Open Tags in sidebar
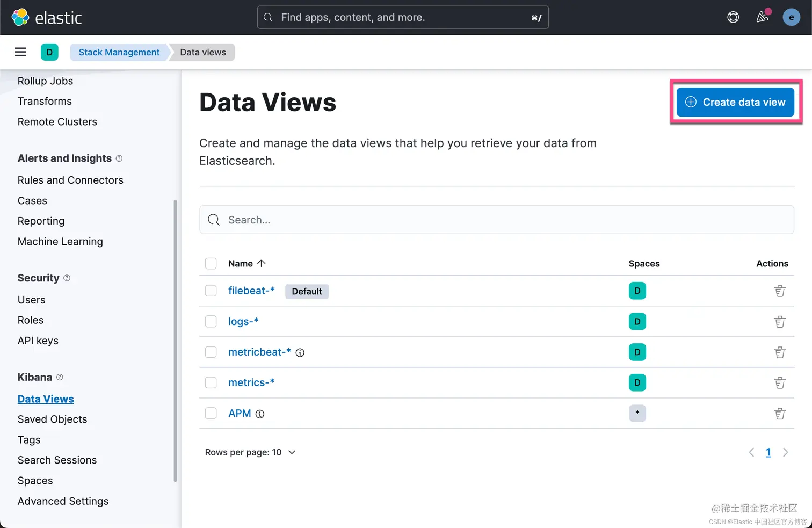Image resolution: width=812 pixels, height=528 pixels. click(29, 440)
